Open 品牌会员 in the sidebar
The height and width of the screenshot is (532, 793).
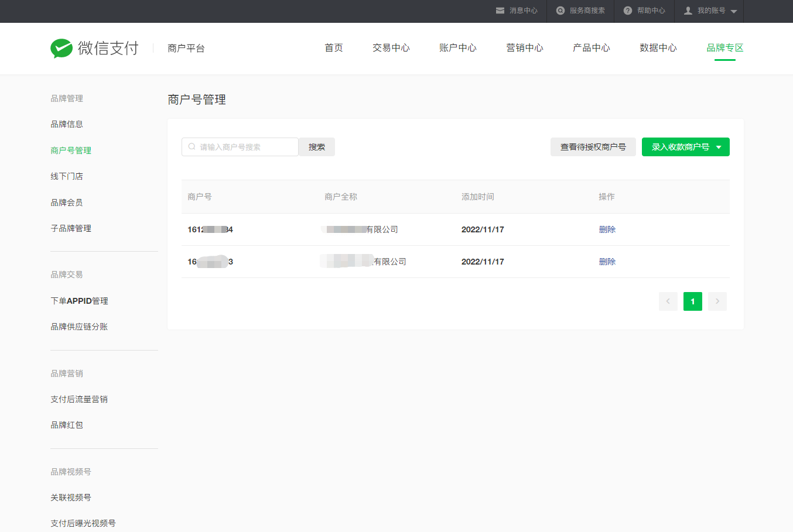[x=67, y=202]
